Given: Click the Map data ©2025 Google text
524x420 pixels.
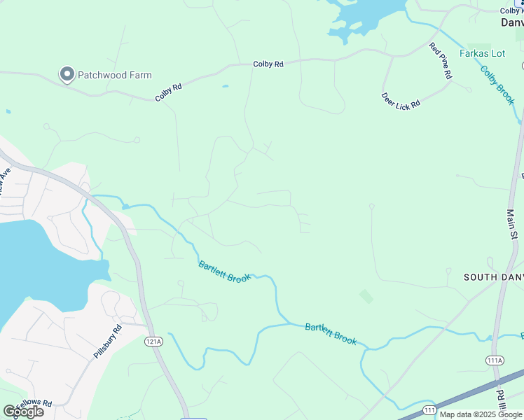Looking at the screenshot, I should coord(481,414).
